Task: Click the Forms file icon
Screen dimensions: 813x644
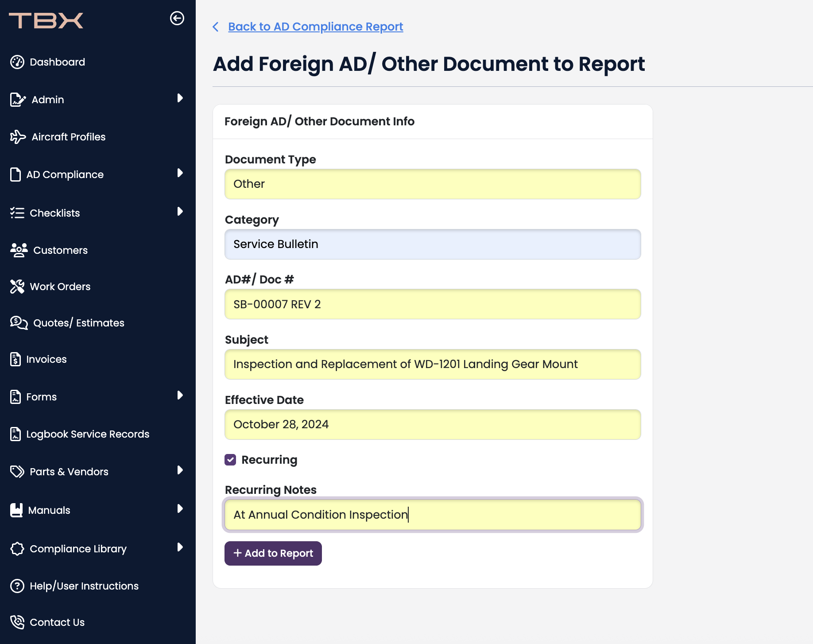Action: (x=15, y=397)
